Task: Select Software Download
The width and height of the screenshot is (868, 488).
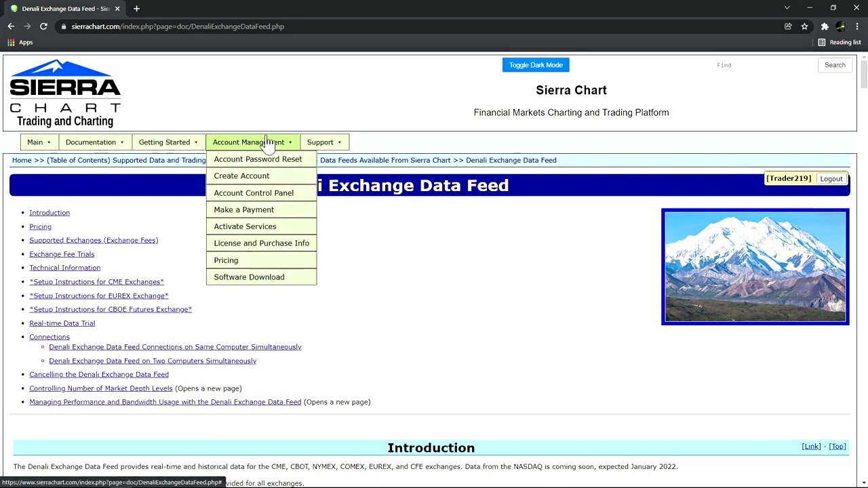Action: 261,277
